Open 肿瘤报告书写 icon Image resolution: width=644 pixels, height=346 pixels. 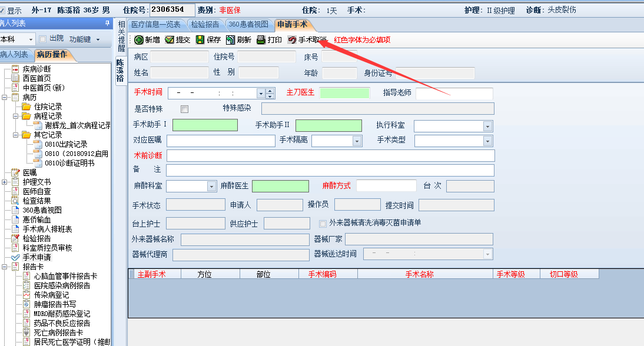(x=26, y=305)
